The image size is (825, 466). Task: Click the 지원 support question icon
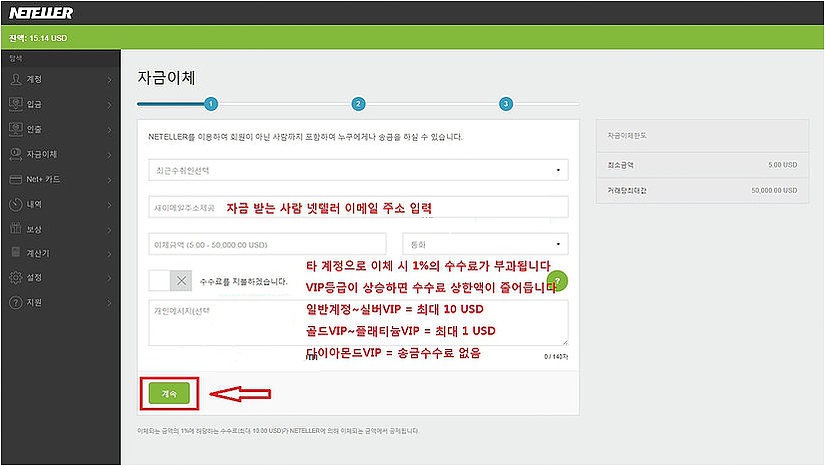pos(16,302)
